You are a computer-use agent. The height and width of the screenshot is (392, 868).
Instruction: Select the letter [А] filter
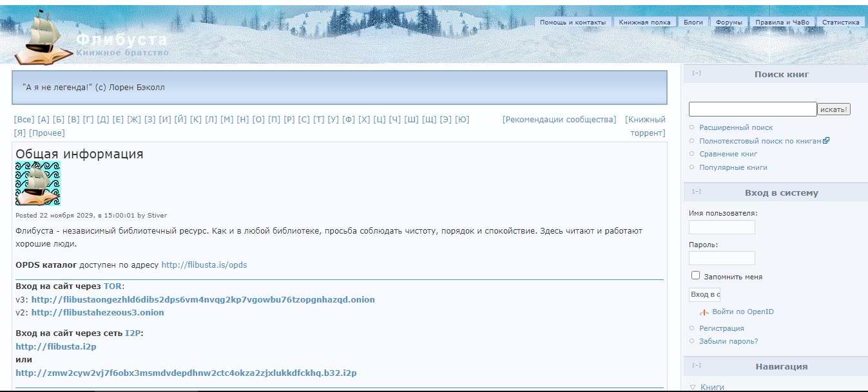[x=43, y=120]
